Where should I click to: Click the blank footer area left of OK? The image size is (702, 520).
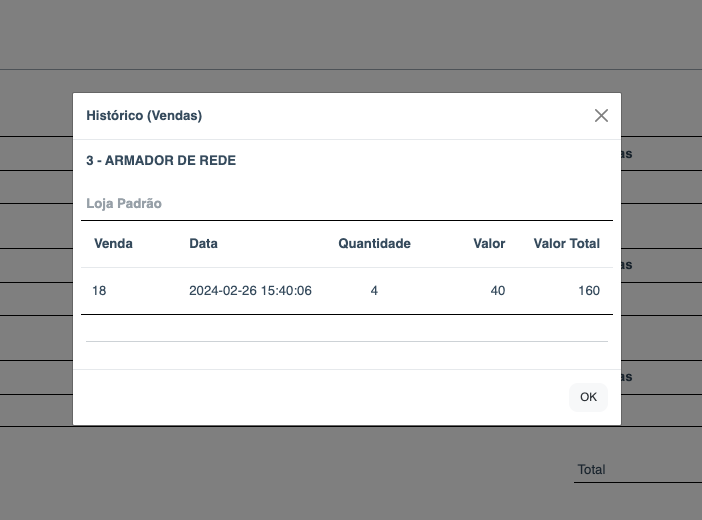click(x=320, y=397)
